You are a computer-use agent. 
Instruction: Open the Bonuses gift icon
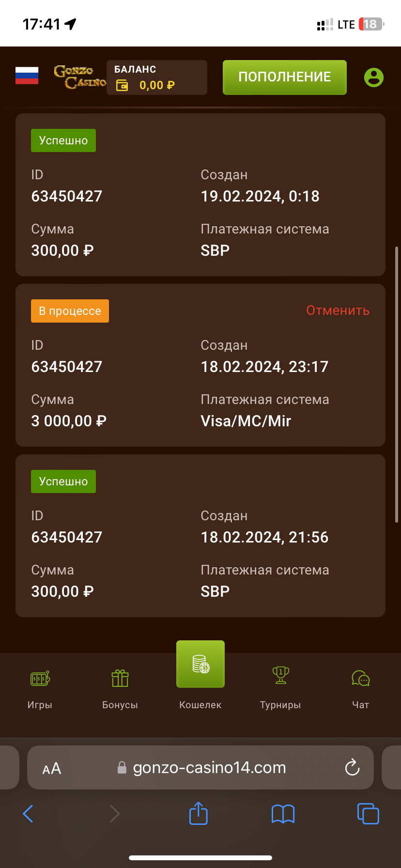(x=120, y=679)
